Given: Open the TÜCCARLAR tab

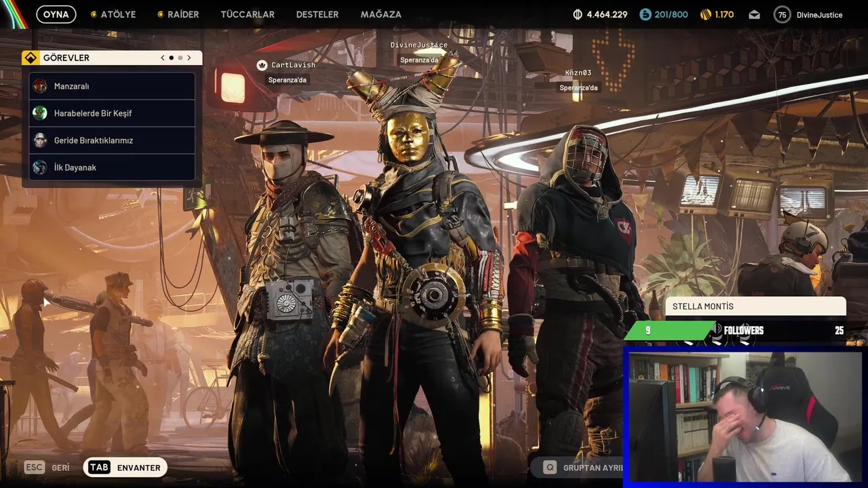Looking at the screenshot, I should click(248, 14).
